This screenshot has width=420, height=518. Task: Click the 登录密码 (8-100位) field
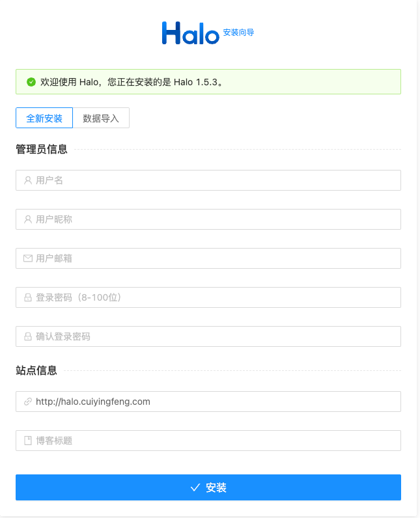click(x=208, y=297)
